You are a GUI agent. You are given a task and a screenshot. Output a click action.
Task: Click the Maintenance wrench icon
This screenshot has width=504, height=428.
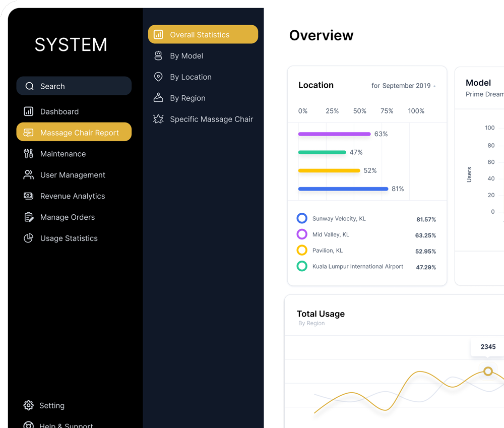pyautogui.click(x=29, y=154)
